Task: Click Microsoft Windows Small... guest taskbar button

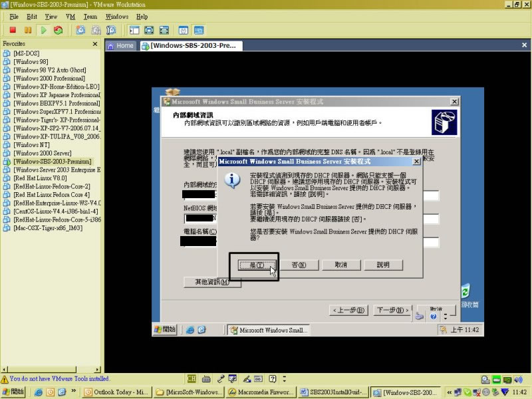Action: point(269,330)
